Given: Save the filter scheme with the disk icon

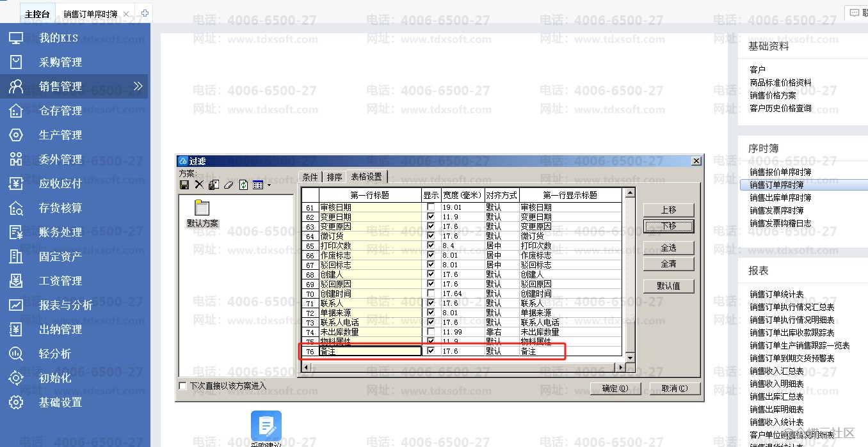Looking at the screenshot, I should click(x=184, y=185).
